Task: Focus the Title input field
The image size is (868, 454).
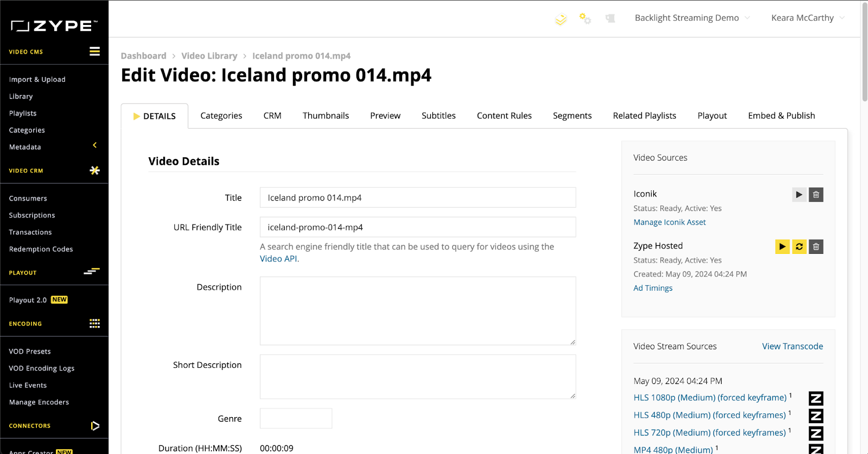Action: click(418, 197)
